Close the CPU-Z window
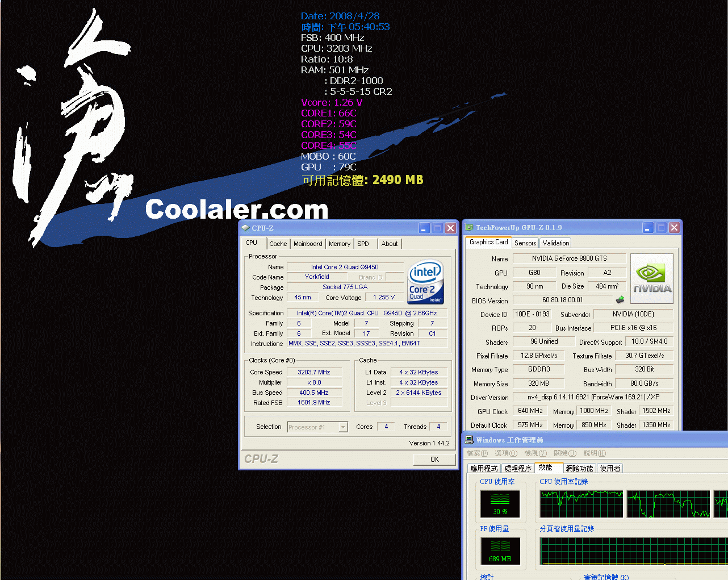728x580 pixels. click(450, 228)
